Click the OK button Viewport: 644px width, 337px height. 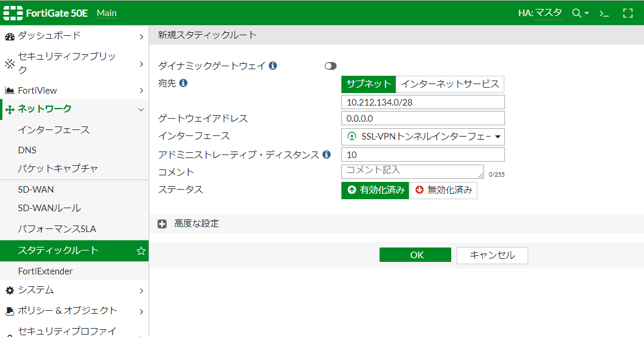[x=415, y=255]
